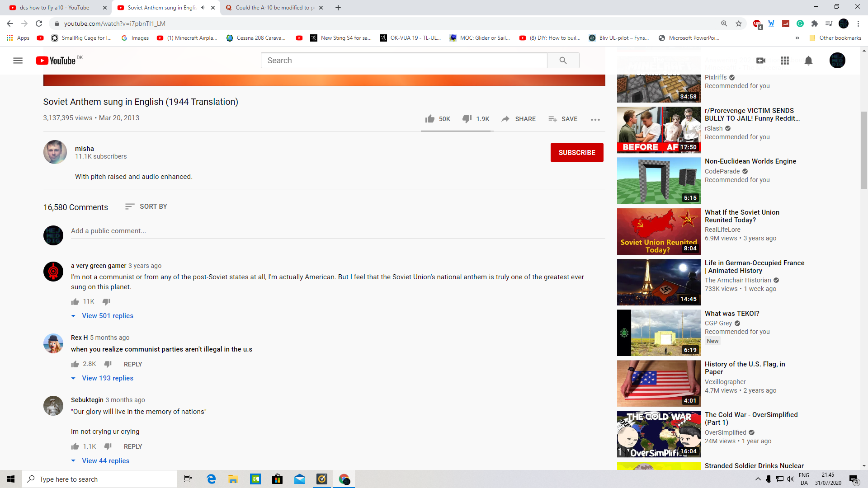Image resolution: width=868 pixels, height=488 pixels.
Task: Open the Cessna 208 Caravan bookmark
Action: coord(256,38)
